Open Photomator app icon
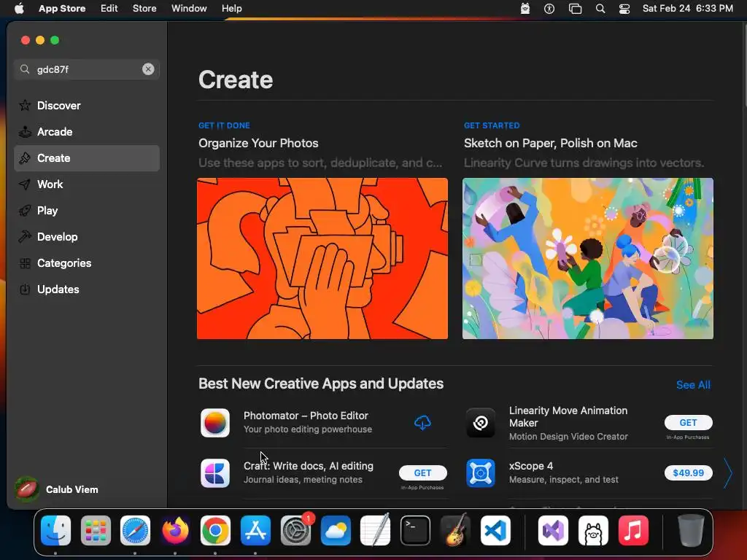Image resolution: width=747 pixels, height=560 pixels. pos(215,423)
